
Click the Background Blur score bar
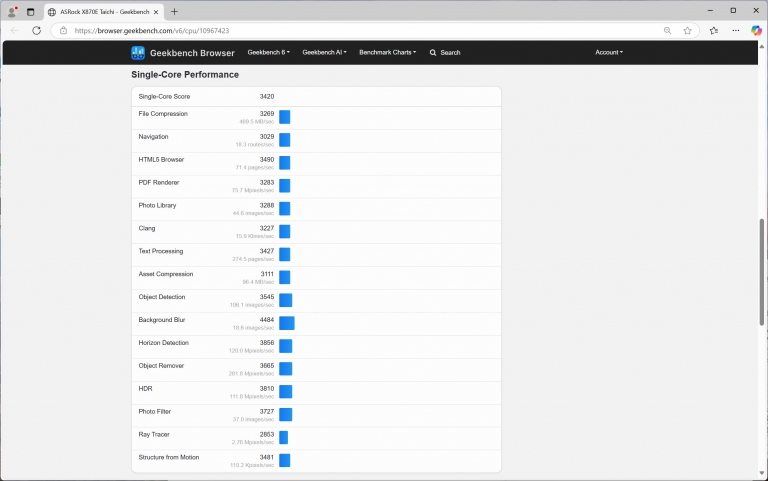(x=287, y=323)
